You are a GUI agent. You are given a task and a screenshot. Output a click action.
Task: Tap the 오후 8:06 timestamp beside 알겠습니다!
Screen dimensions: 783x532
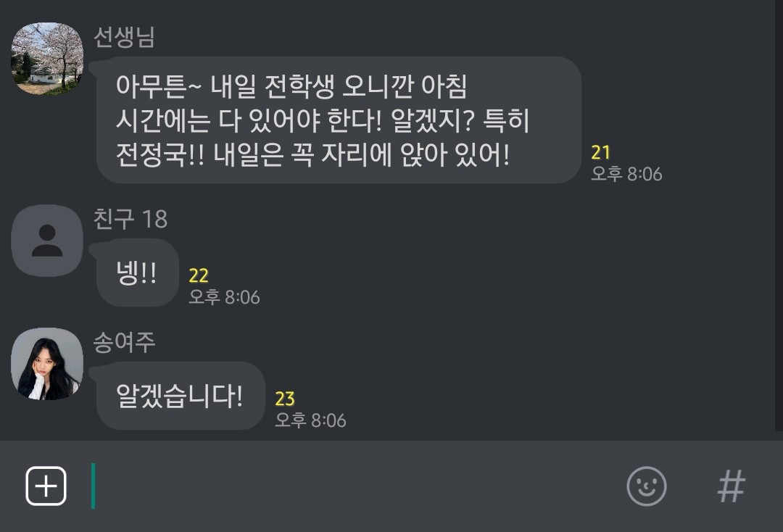(x=310, y=420)
